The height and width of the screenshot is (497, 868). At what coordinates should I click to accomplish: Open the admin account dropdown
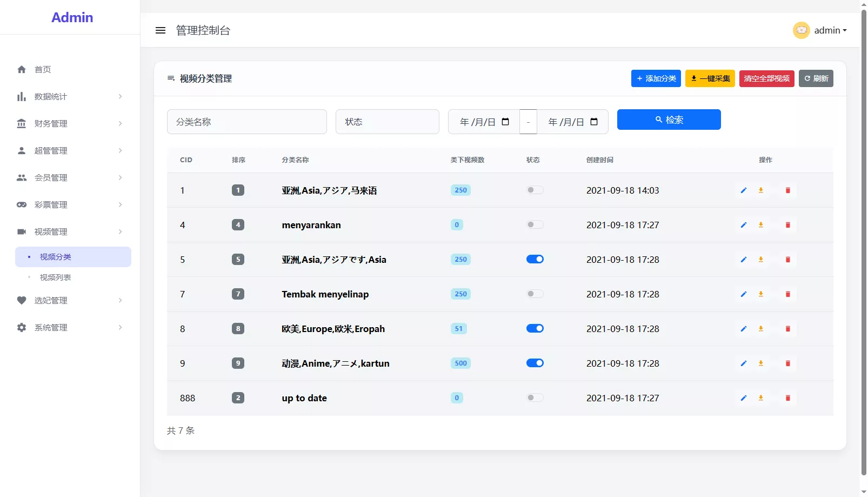[x=830, y=30]
